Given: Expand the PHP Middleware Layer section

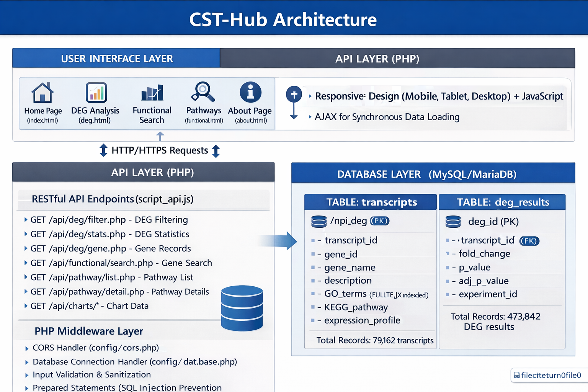Looking at the screenshot, I should [89, 331].
